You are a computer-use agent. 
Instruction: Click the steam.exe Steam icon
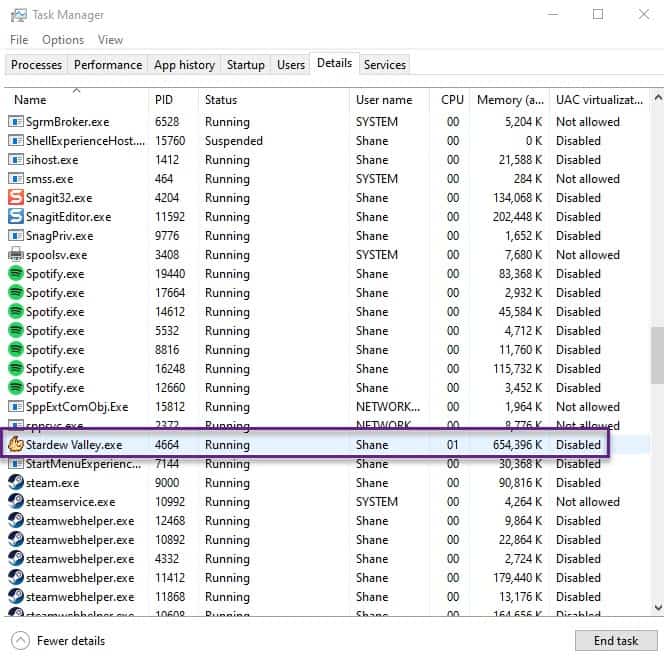pyautogui.click(x=16, y=483)
